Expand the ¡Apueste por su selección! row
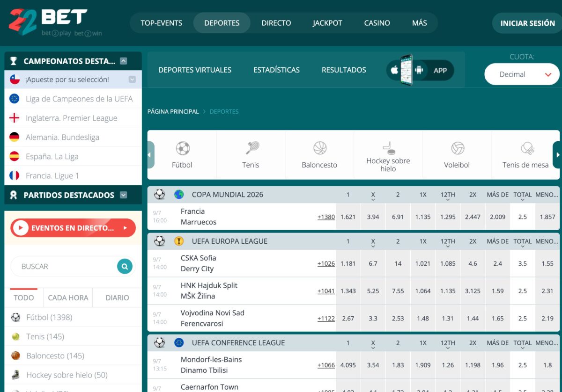The width and height of the screenshot is (562, 392). pyautogui.click(x=132, y=80)
